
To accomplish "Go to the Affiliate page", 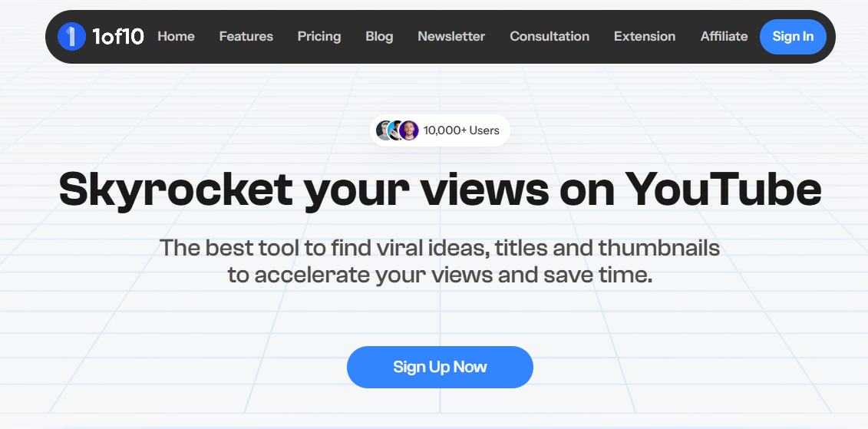I will pos(724,36).
